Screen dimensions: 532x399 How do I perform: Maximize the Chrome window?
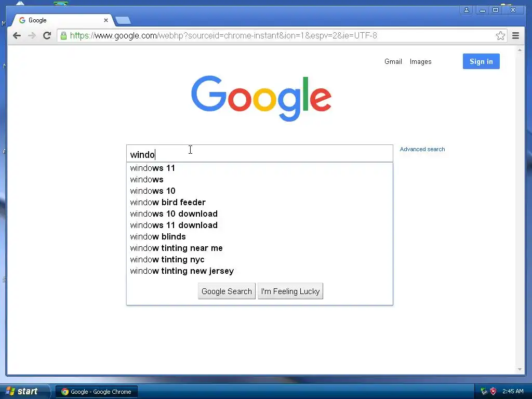[496, 10]
